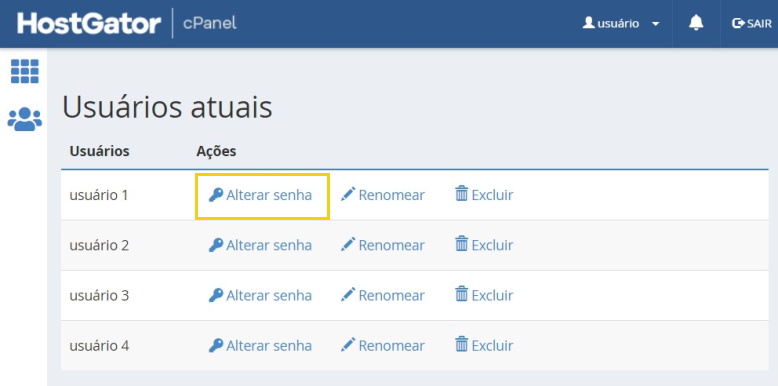778x386 pixels.
Task: Click the pencil icon for usuário 1
Action: point(348,194)
